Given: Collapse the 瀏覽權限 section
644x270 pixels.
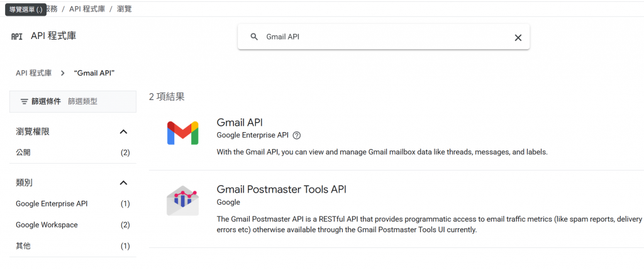Looking at the screenshot, I should click(123, 132).
